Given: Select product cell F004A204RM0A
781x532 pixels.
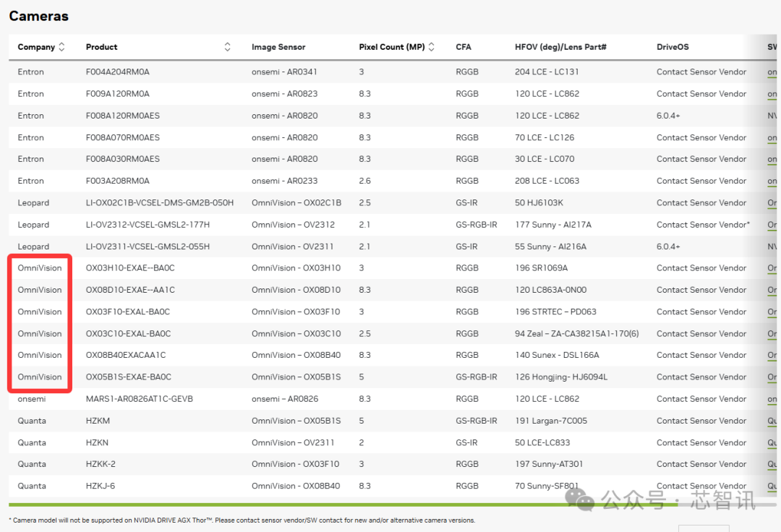Looking at the screenshot, I should [118, 72].
